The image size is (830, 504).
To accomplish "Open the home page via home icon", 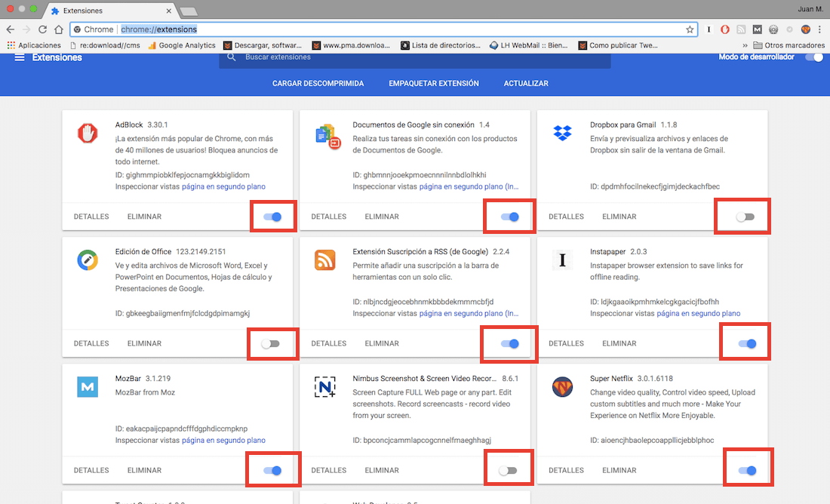I will (x=59, y=29).
